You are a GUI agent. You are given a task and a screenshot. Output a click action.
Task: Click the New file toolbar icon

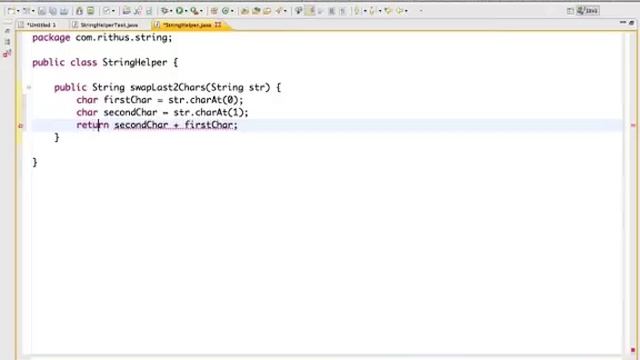[x=11, y=11]
